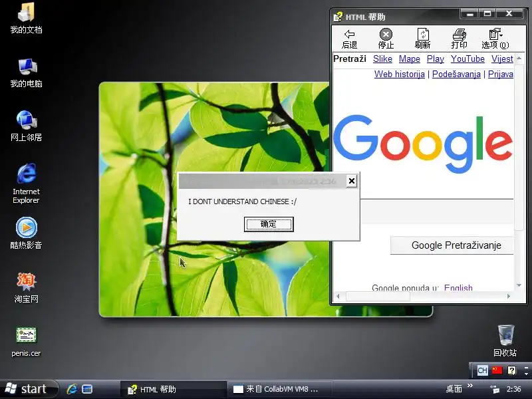Click the Chinese flag icon on the language bar
Viewport: 532px width, 399px height.
pyautogui.click(x=497, y=370)
